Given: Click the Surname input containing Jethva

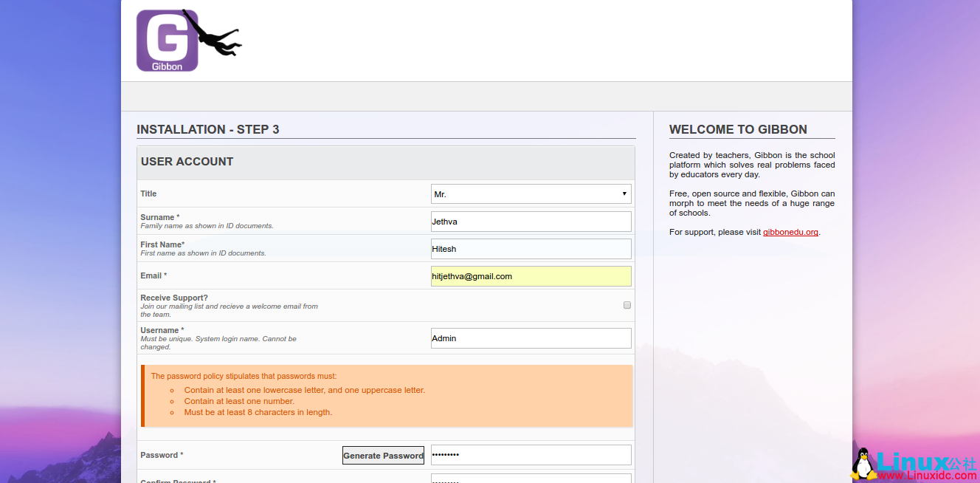Looking at the screenshot, I should (531, 221).
